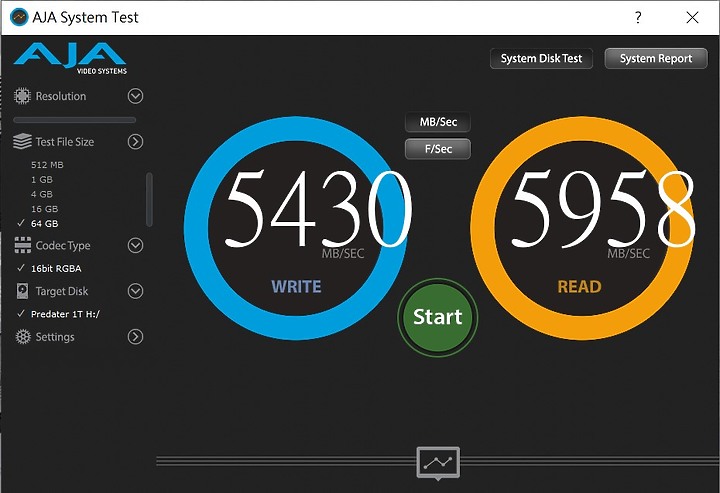Open the graph view chart icon
Image resolution: width=720 pixels, height=493 pixels.
(x=438, y=463)
